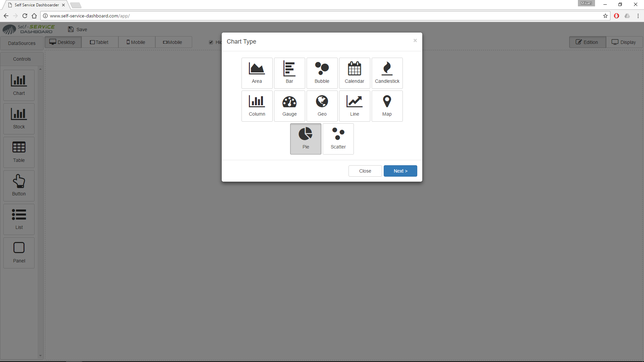Screen dimensions: 644x362
Task: Click the Table control in sidebar
Action: point(18,152)
